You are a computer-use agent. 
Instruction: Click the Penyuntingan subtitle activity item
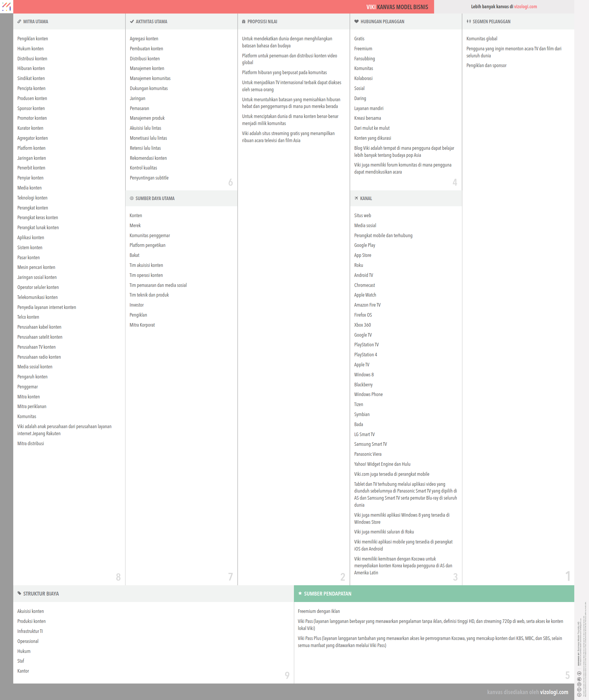pos(149,178)
